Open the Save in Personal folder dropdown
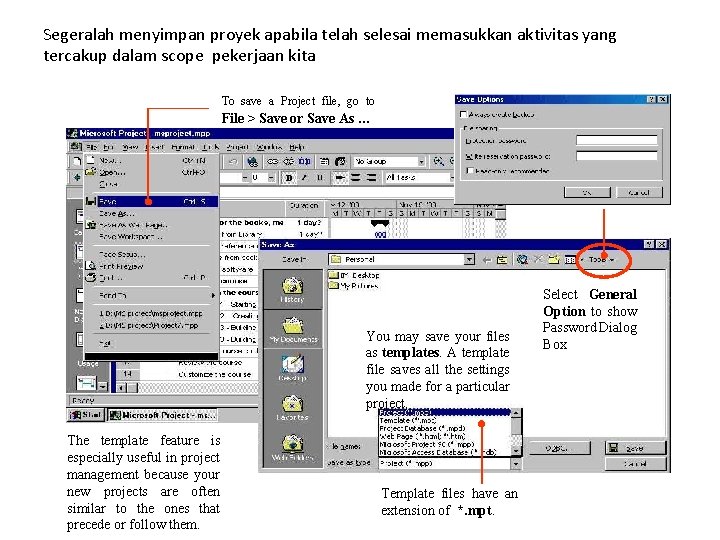 (469, 259)
